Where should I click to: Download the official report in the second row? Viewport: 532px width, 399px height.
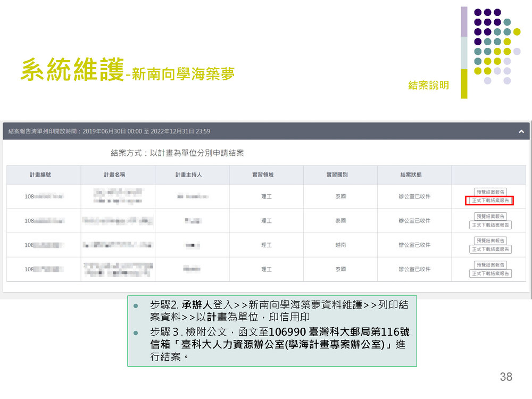[490, 225]
